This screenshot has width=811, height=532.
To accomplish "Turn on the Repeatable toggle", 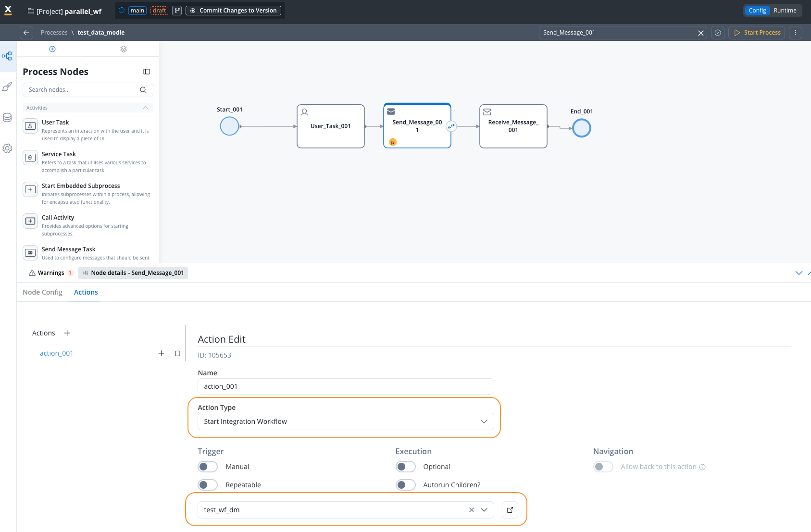I will 208,485.
